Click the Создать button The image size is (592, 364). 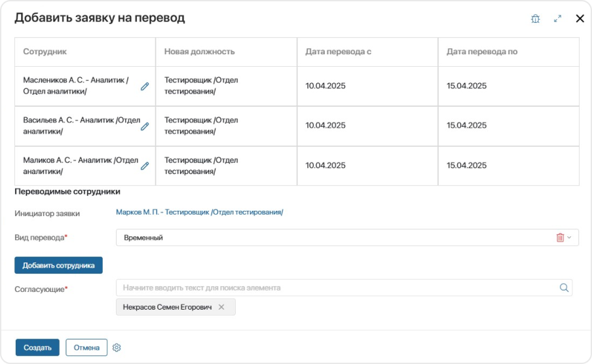37,348
